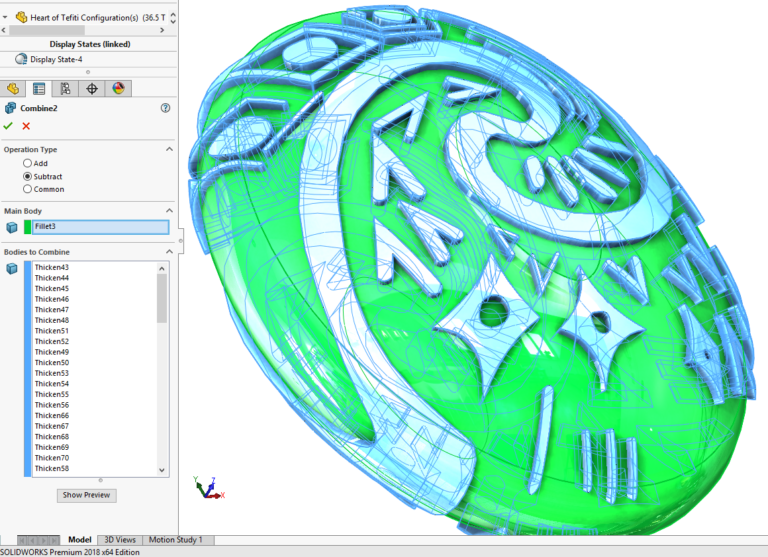Switch to the PropertyManager tab icon

[39, 89]
